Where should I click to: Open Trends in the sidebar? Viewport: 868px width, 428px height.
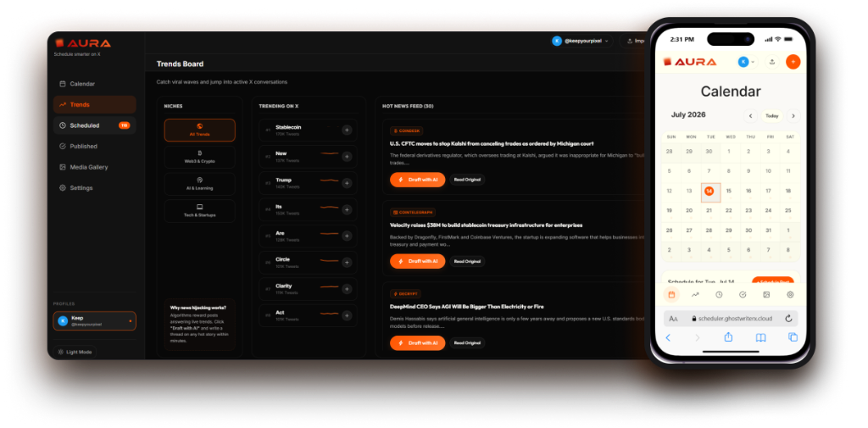(95, 104)
